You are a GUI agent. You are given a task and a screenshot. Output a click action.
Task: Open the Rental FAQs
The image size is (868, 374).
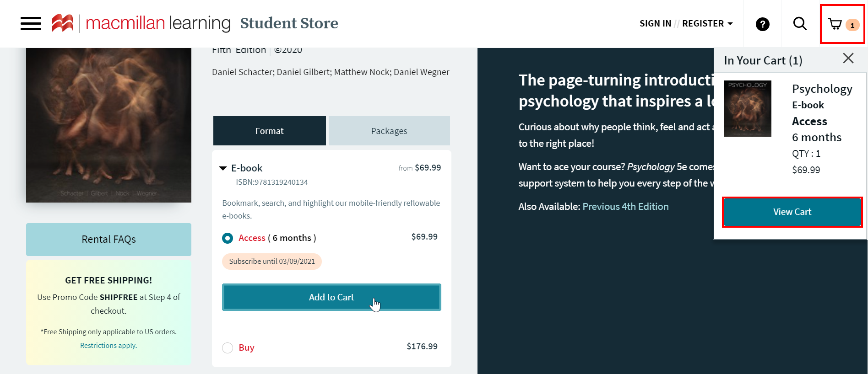(x=108, y=239)
